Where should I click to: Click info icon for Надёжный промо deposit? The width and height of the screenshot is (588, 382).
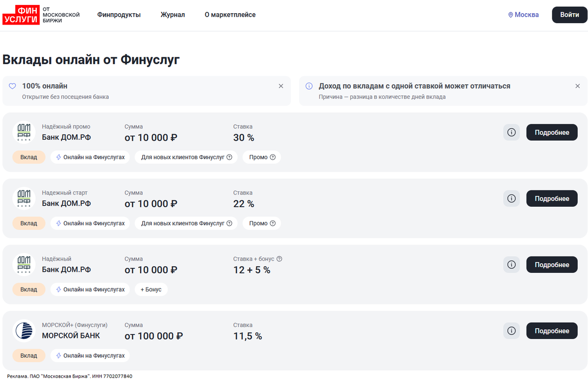point(512,132)
